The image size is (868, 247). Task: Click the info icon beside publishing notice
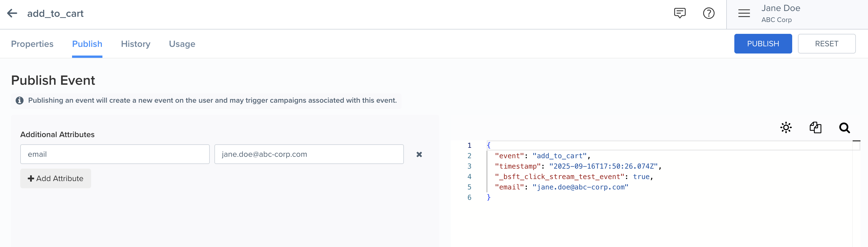click(x=20, y=100)
